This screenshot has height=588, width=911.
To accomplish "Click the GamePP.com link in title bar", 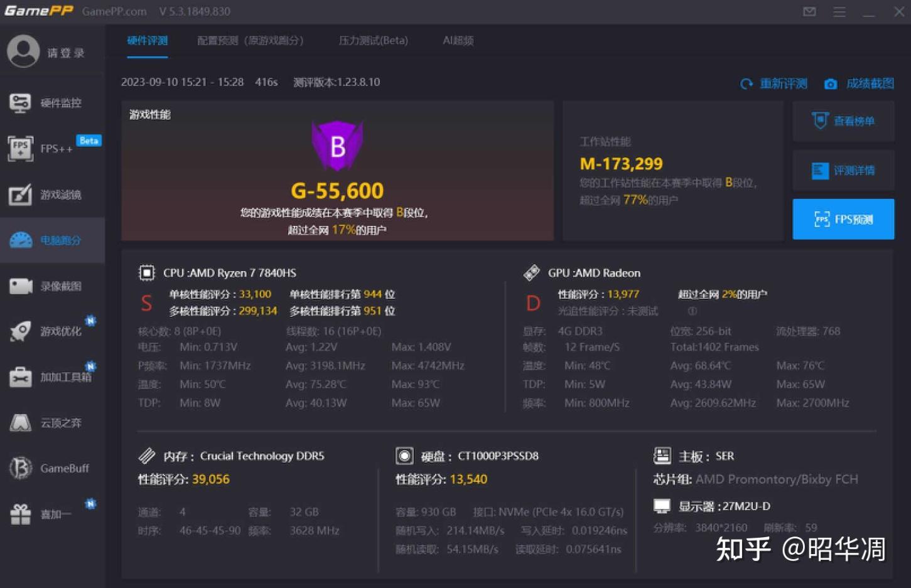I will pyautogui.click(x=114, y=11).
